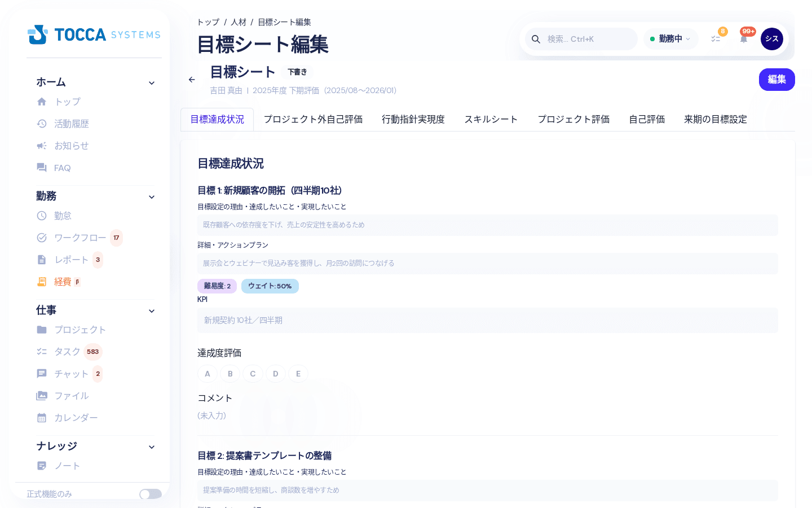Collapse the ナレッジ sidebar section
Viewport: 812px width, 508px height.
tap(152, 447)
